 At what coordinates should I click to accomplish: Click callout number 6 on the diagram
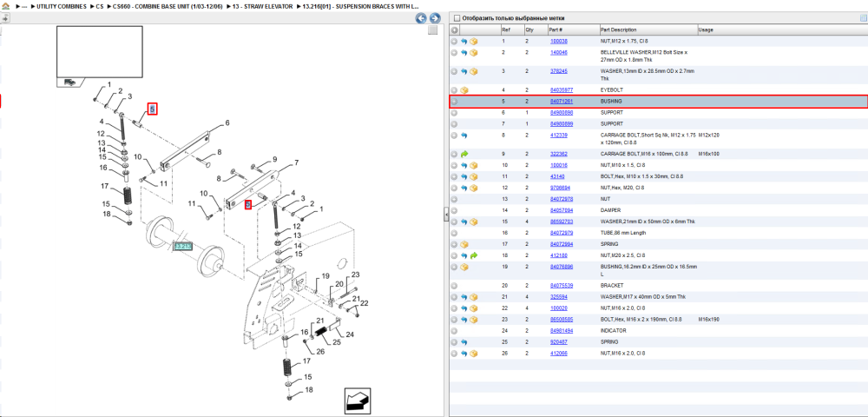pos(227,123)
